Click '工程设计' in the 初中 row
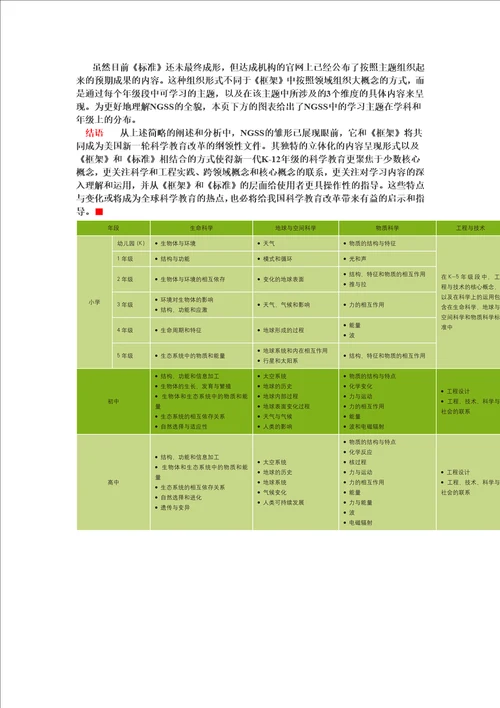This screenshot has height=708, width=500. click(458, 391)
